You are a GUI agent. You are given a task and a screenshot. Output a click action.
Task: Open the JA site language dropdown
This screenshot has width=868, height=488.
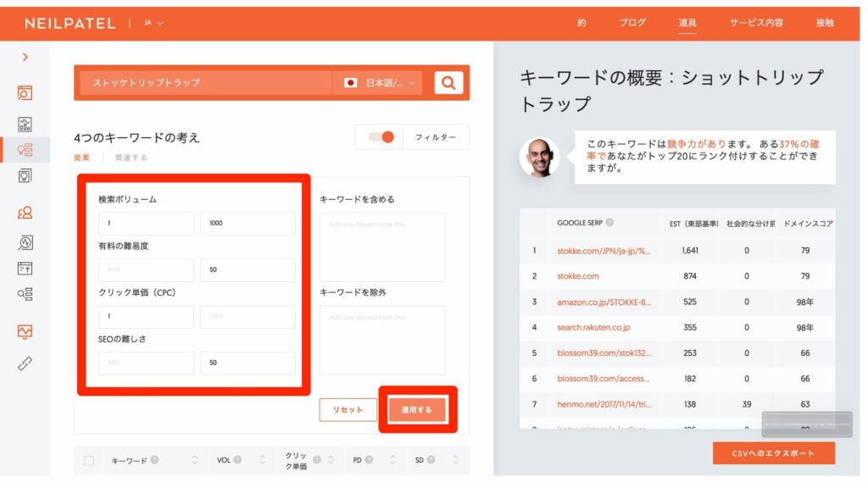[153, 23]
